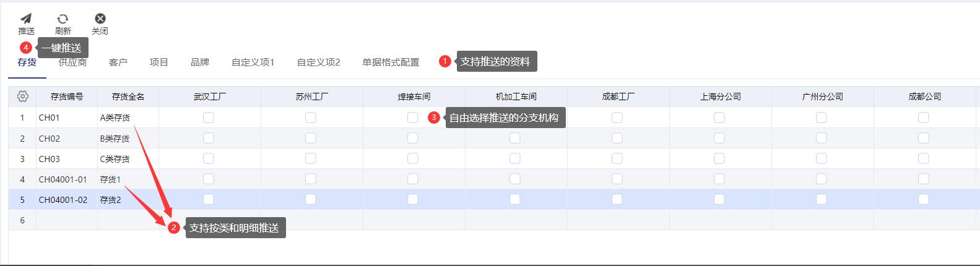The width and height of the screenshot is (980, 266).
Task: Open the grid settings gear icon
Action: point(23,96)
